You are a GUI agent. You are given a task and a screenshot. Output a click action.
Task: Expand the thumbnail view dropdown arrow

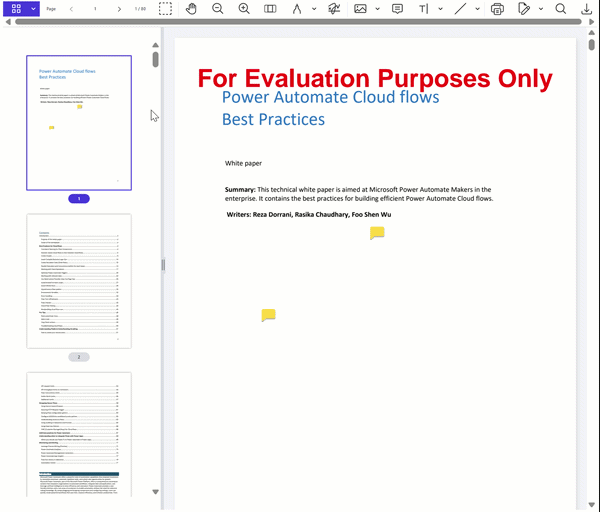33,8
